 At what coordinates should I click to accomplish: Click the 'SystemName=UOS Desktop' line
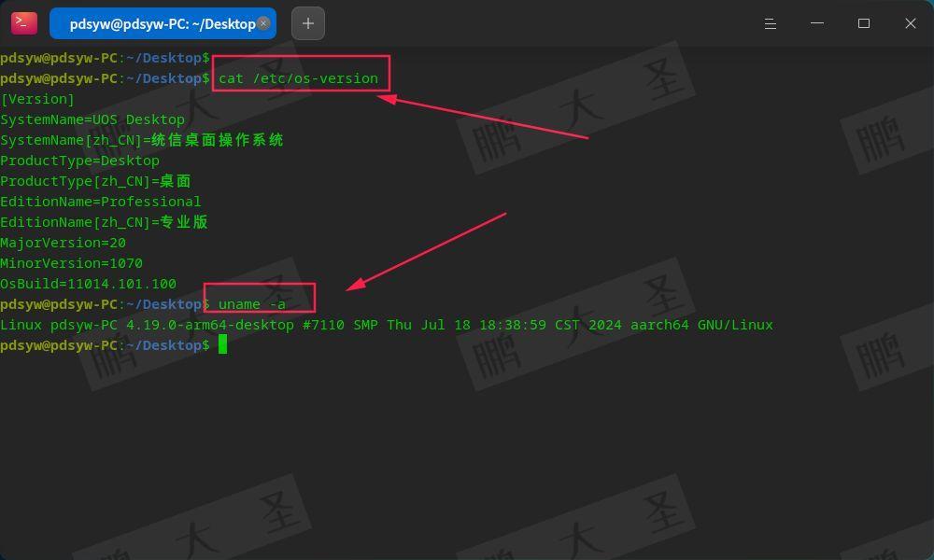[x=92, y=119]
